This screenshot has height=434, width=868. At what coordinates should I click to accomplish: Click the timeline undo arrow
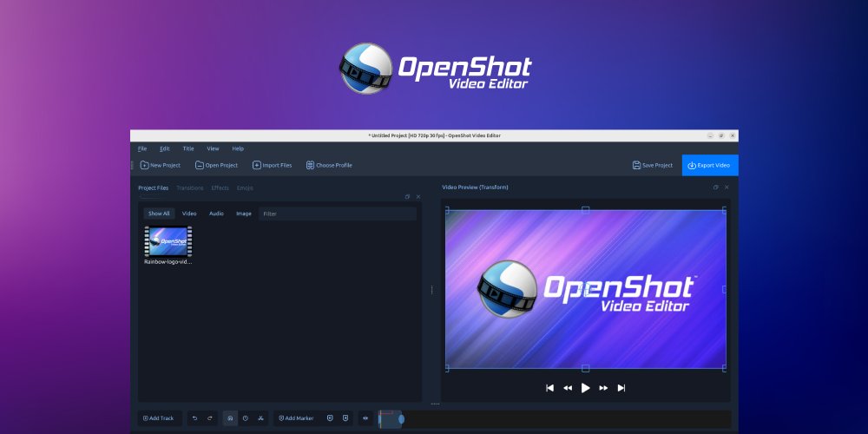(x=194, y=418)
